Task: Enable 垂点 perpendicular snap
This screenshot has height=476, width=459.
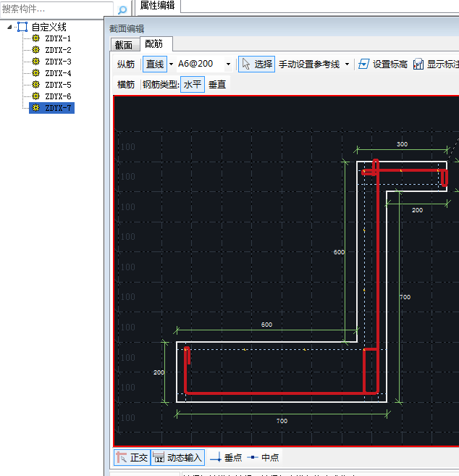Action: [225, 457]
